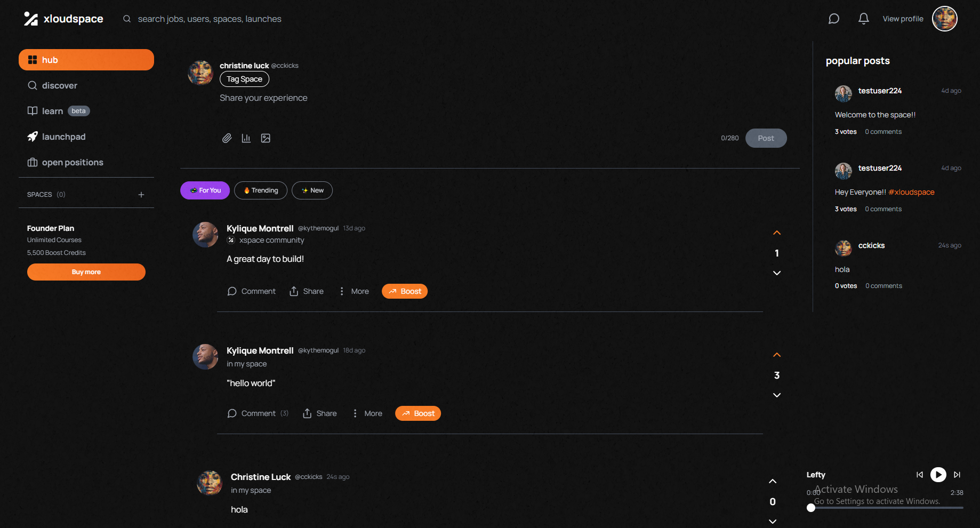980x528 pixels.
Task: Skip to next track in player
Action: coord(957,475)
